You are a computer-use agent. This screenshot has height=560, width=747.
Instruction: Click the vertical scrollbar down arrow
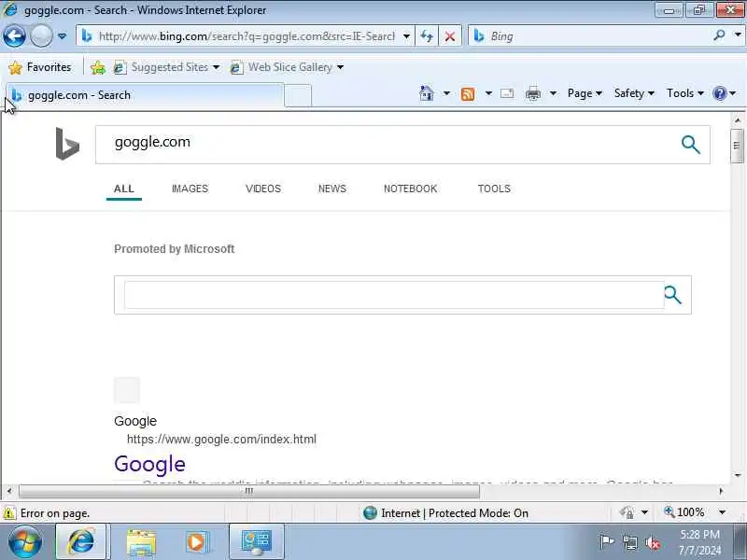tap(738, 475)
